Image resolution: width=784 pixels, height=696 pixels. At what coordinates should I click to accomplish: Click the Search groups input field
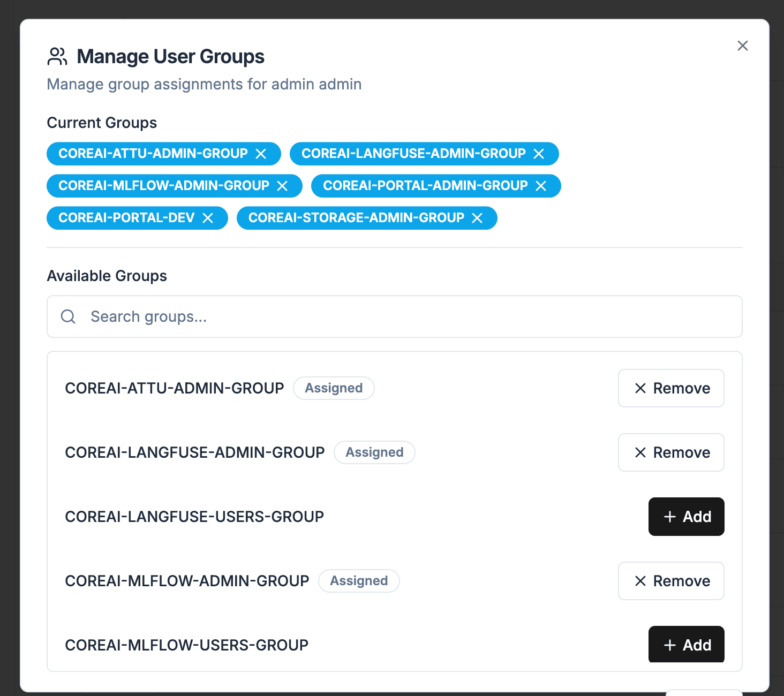click(407, 316)
